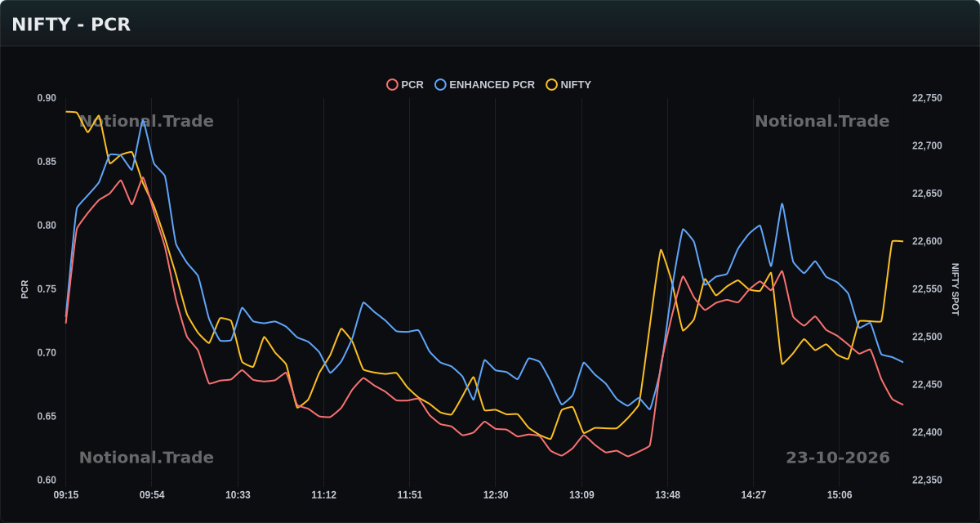Click the 13:09 time axis label
The image size is (980, 523).
[x=581, y=495]
